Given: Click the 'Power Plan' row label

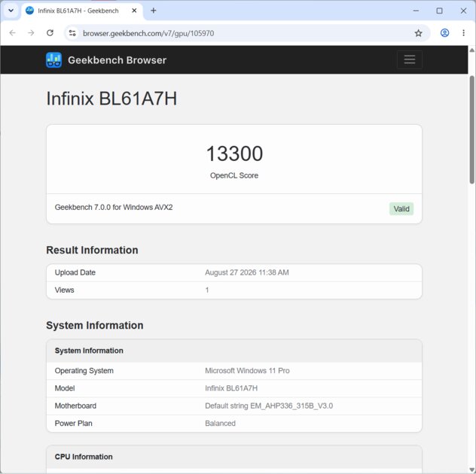Looking at the screenshot, I should (x=74, y=424).
